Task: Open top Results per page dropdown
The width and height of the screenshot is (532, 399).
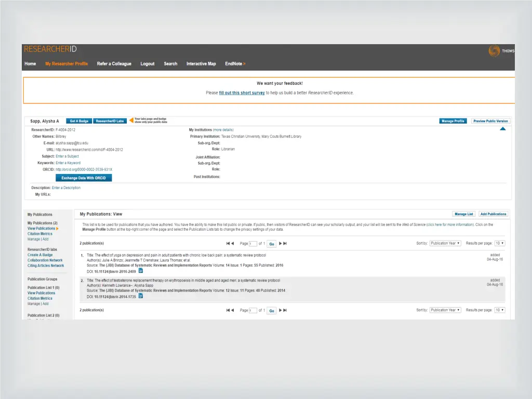Action: (500, 243)
